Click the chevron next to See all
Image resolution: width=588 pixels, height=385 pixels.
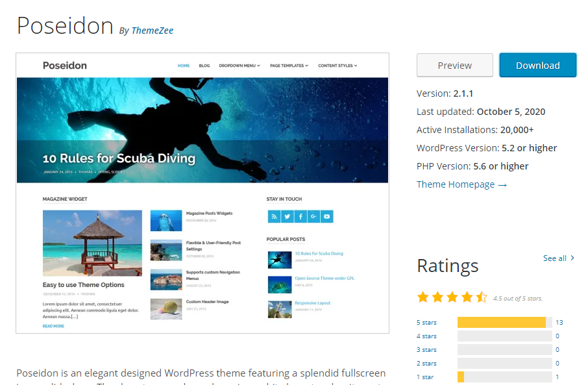[x=572, y=258]
